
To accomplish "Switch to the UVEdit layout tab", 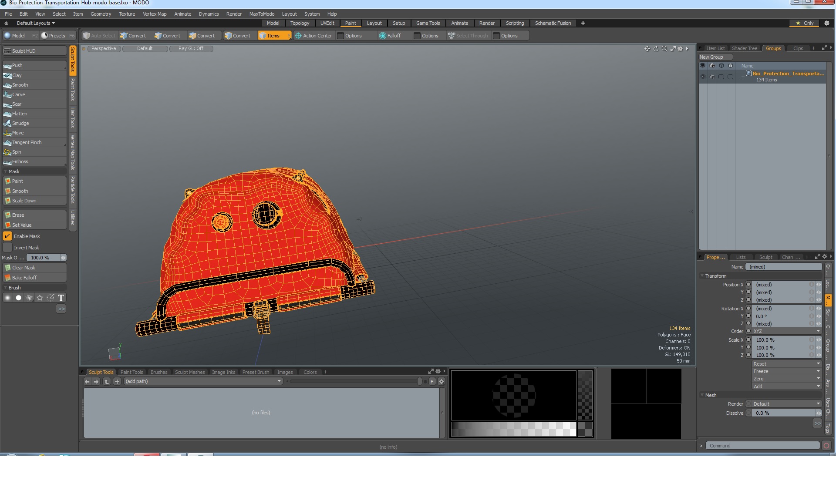I will tap(327, 23).
